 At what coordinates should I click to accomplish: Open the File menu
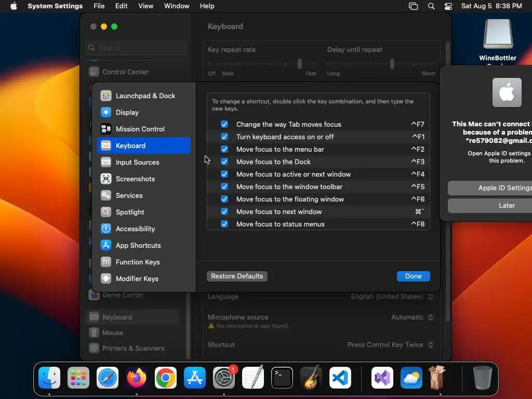click(99, 6)
